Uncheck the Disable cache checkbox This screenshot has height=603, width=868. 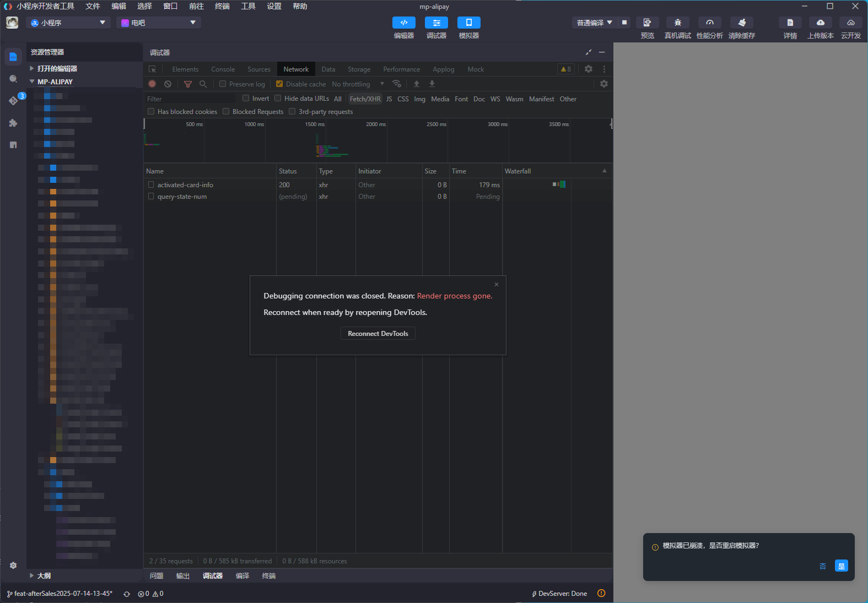click(279, 84)
